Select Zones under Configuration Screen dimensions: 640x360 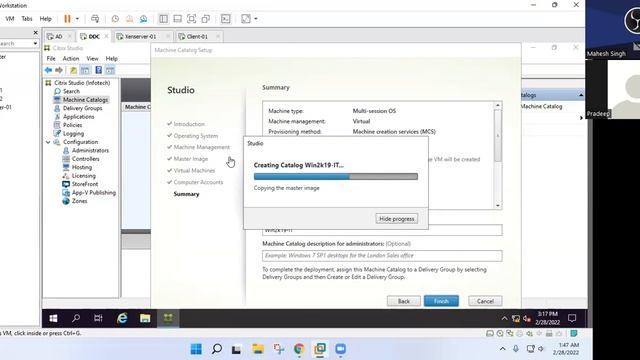tap(79, 201)
